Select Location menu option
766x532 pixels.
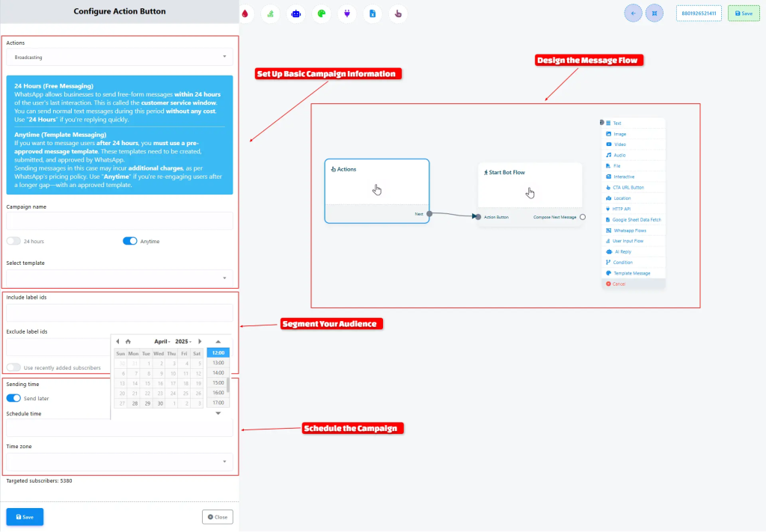point(634,198)
